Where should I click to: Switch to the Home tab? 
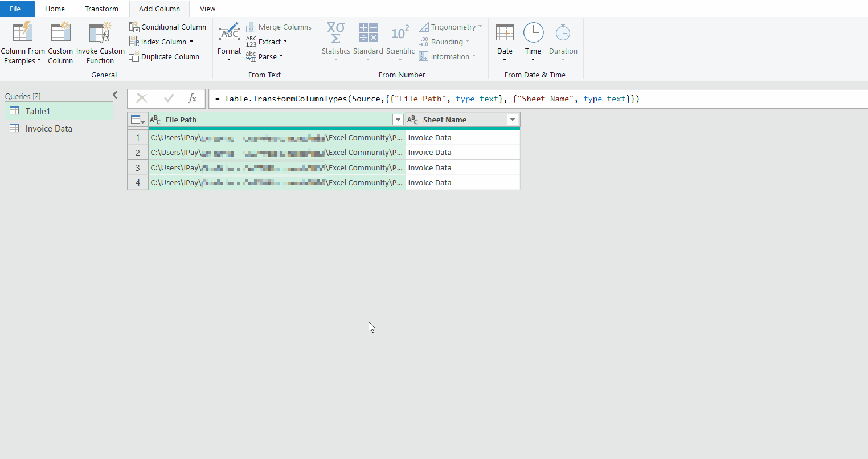pos(55,9)
